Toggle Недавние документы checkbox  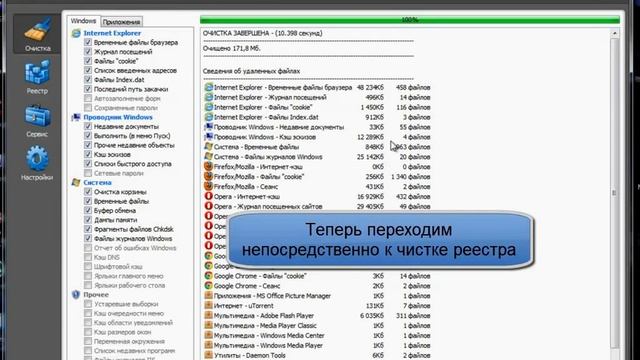(88, 126)
